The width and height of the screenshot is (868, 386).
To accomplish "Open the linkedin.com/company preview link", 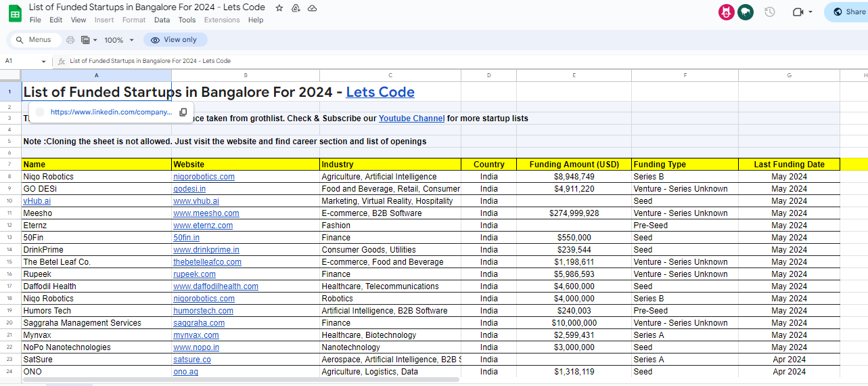I will 111,112.
